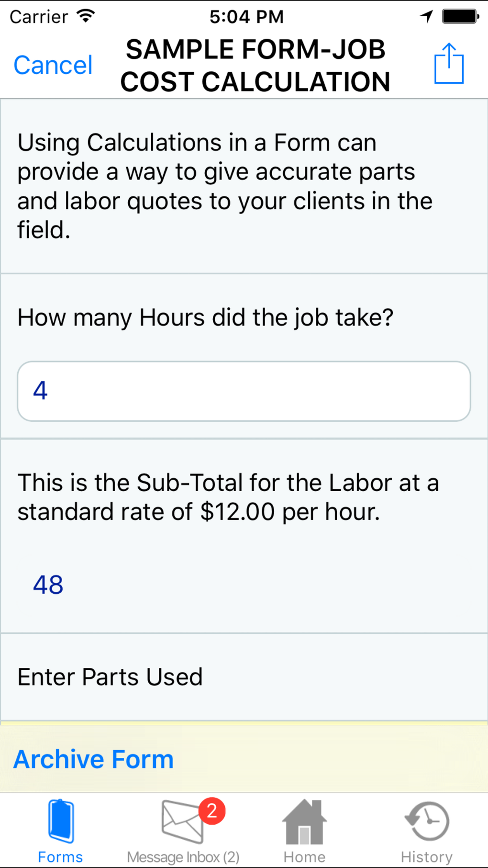Select the Message Inbox (2) tab label
The height and width of the screenshot is (868, 488).
[x=183, y=857]
